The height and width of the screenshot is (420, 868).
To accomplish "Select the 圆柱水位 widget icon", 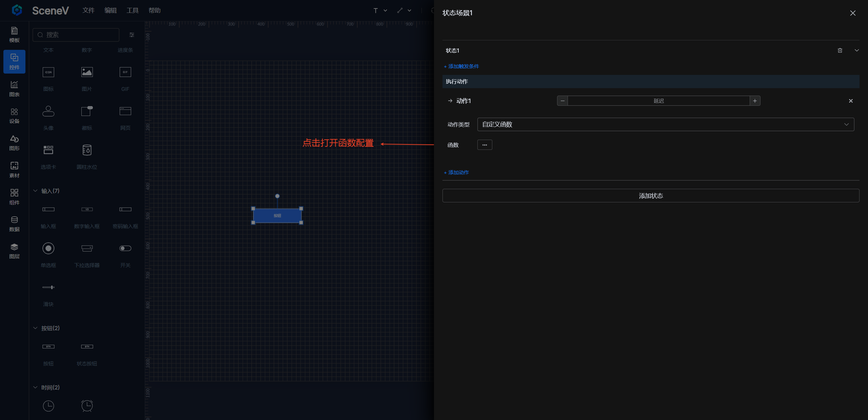I will coord(87,150).
